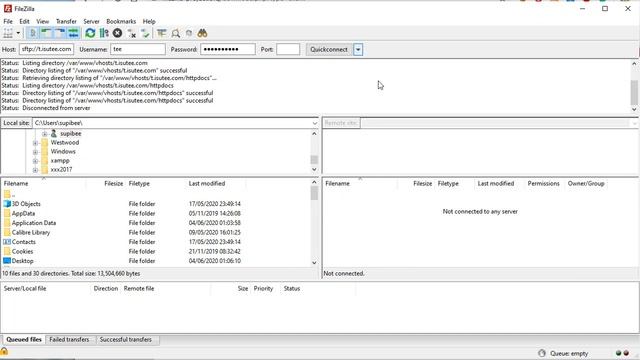Switch to the Queued files tab
The height and width of the screenshot is (360, 640).
tap(24, 340)
